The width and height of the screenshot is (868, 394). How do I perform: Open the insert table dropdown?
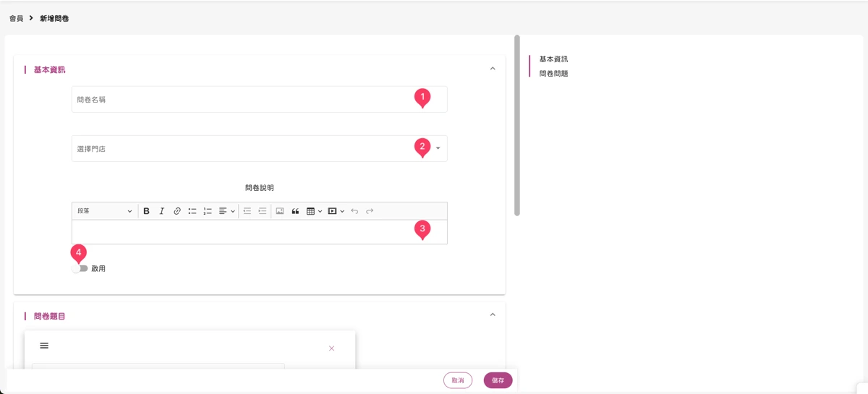tap(314, 211)
